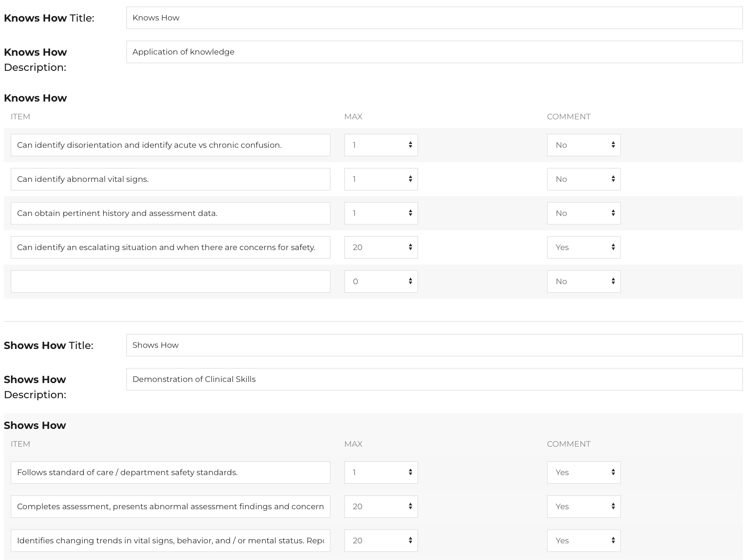Click the ITEM column header under Knows How
Image resolution: width=746 pixels, height=560 pixels.
(x=20, y=117)
